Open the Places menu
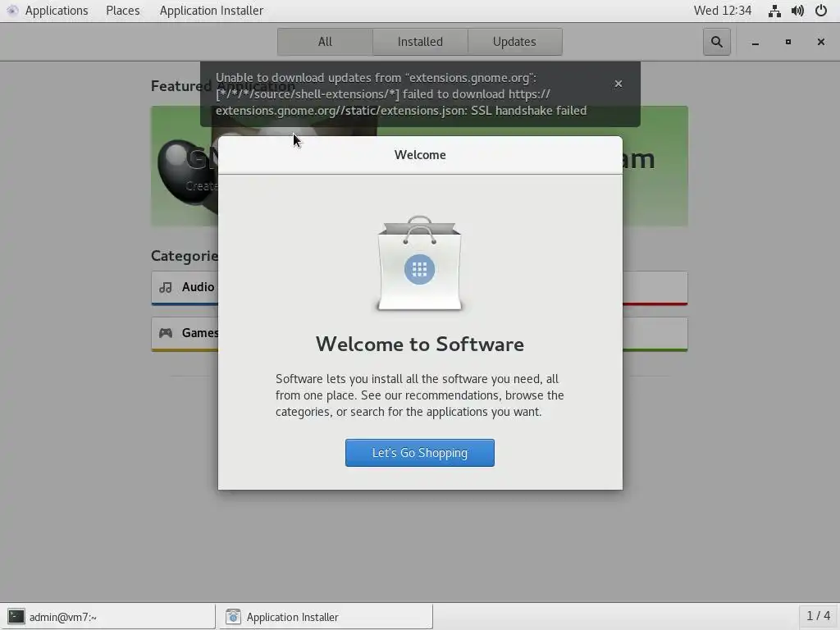 (123, 11)
